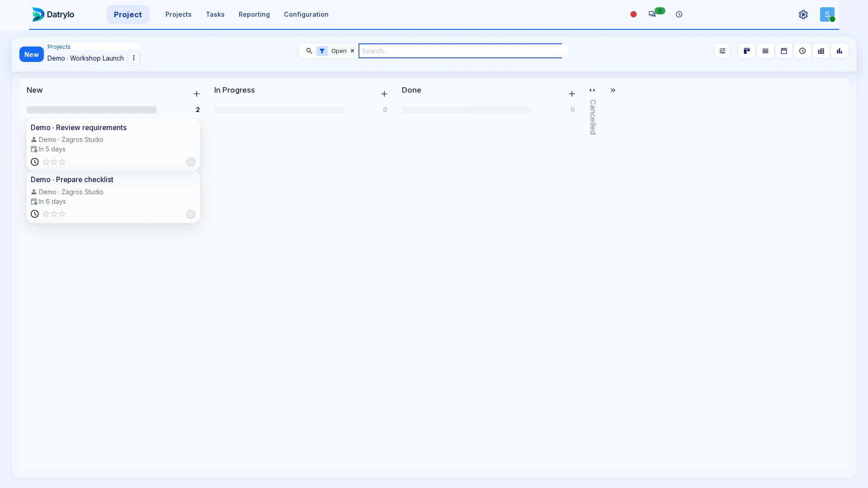This screenshot has height=488, width=868.
Task: Open the settings gear icon
Action: (803, 14)
